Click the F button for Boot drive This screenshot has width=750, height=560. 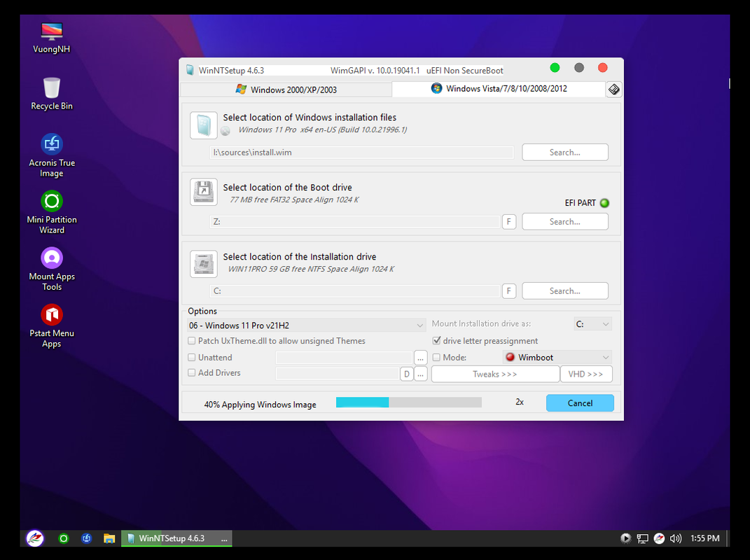pyautogui.click(x=509, y=221)
